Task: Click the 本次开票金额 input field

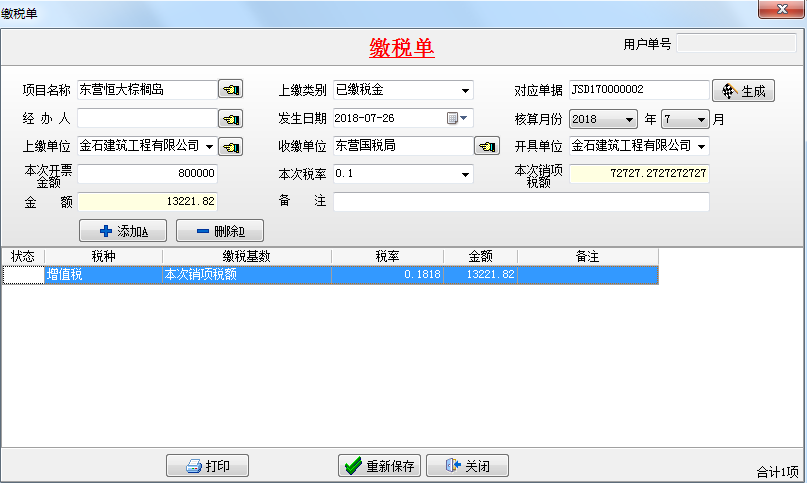Action: pos(147,174)
